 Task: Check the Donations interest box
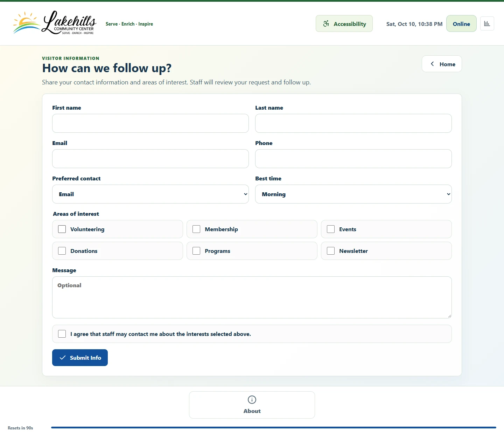[x=62, y=251]
